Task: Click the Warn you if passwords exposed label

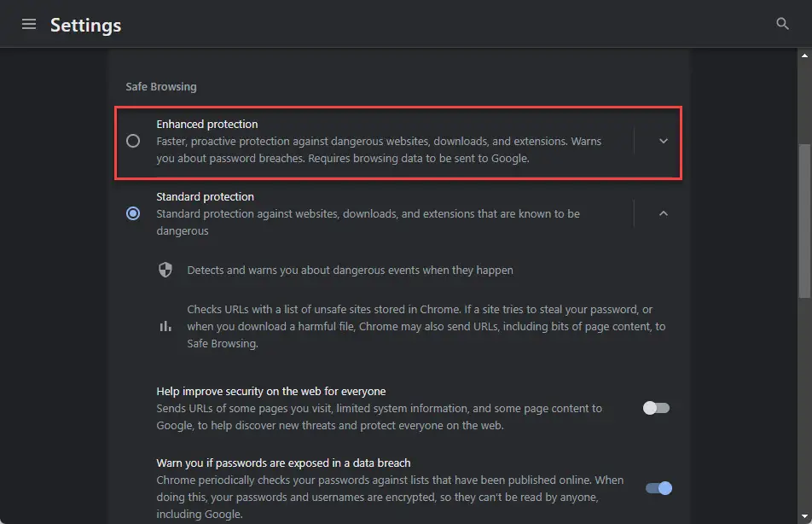Action: [283, 463]
